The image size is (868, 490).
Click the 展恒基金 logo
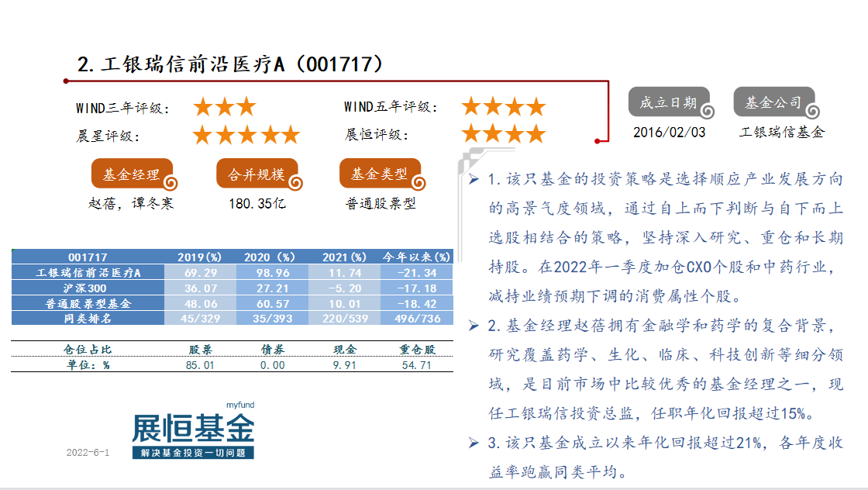click(193, 429)
